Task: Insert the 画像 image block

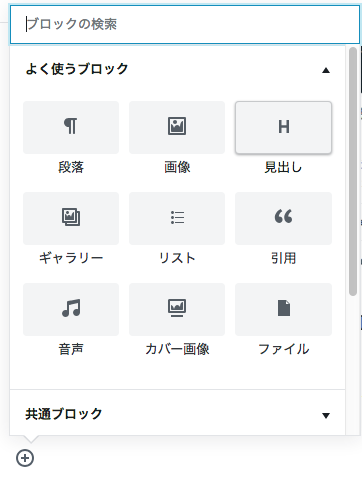Action: (177, 137)
